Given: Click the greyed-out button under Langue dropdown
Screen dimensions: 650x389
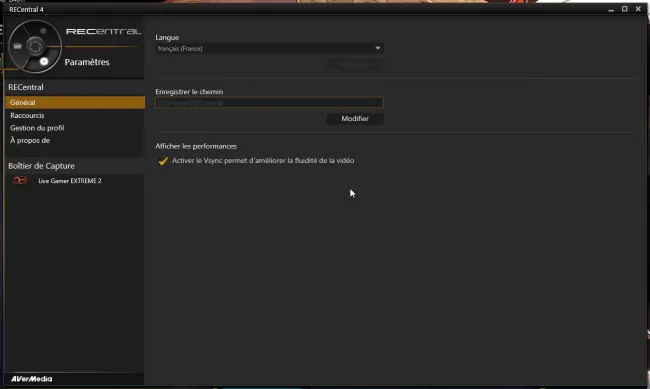Looking at the screenshot, I should click(355, 64).
